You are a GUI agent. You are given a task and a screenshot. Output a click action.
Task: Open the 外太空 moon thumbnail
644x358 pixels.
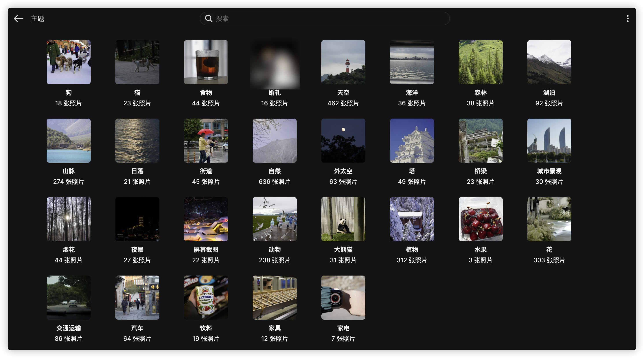343,141
